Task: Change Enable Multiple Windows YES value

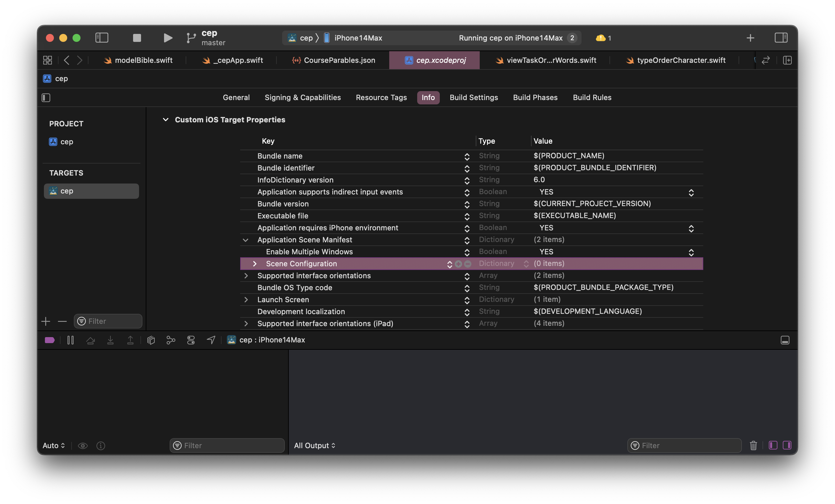Action: [691, 252]
